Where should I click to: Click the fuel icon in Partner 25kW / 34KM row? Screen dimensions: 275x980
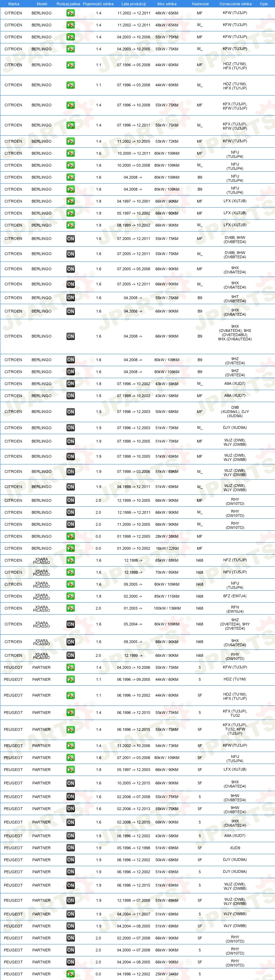[71, 974]
